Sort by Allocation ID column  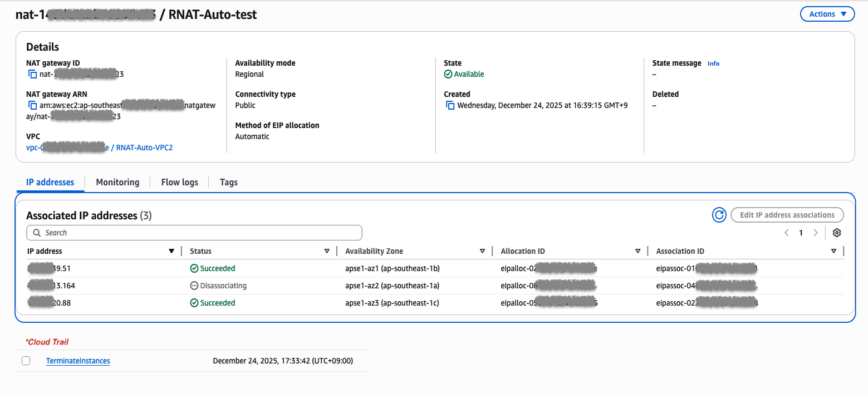point(638,251)
